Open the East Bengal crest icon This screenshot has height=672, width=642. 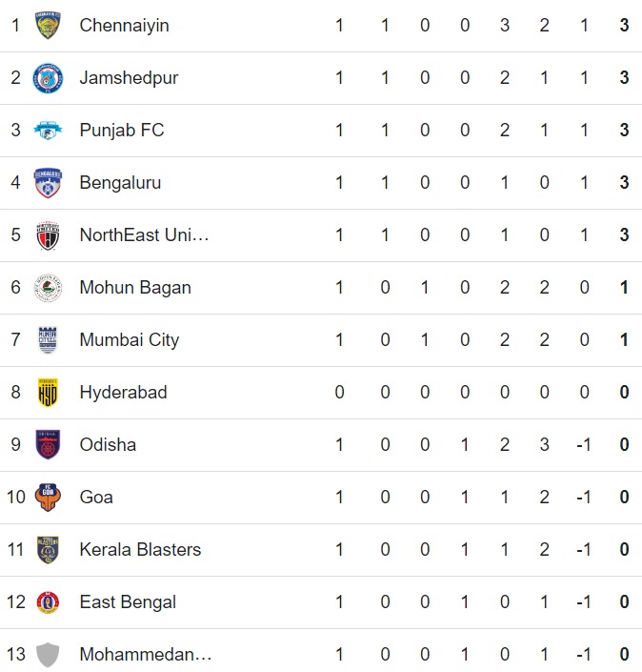point(48,602)
